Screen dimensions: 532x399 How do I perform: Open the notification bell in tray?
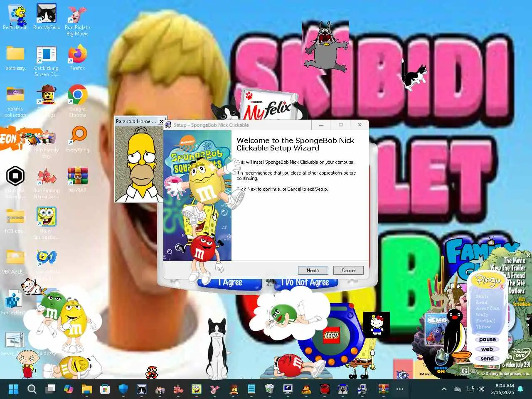[x=520, y=389]
